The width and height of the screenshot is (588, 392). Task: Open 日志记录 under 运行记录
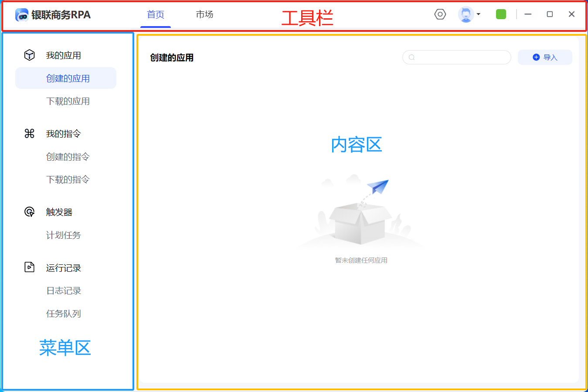point(64,291)
